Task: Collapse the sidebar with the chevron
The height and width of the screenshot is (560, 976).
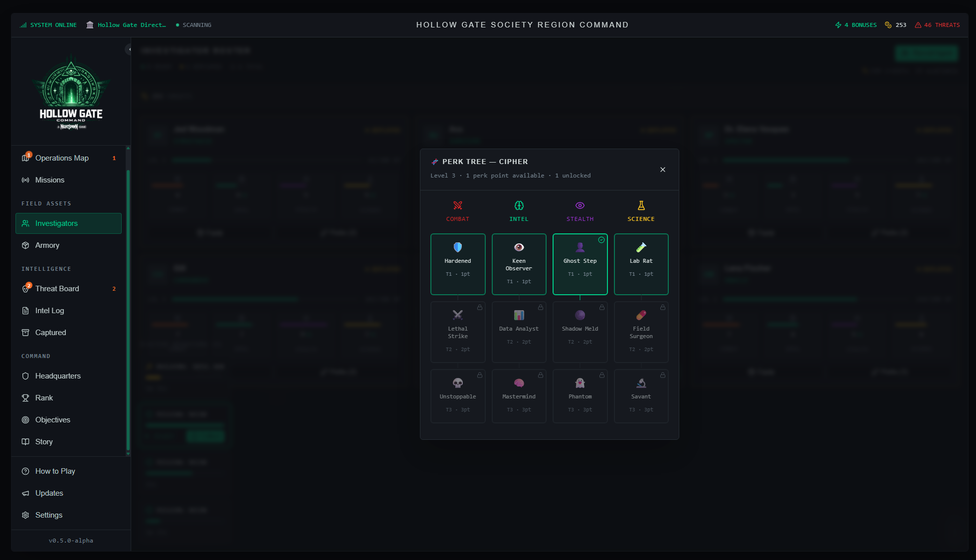Action: click(x=129, y=49)
